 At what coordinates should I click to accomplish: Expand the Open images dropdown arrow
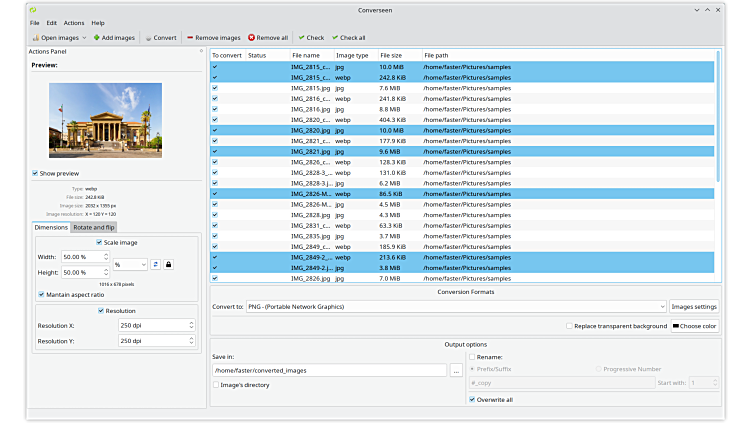[83, 38]
